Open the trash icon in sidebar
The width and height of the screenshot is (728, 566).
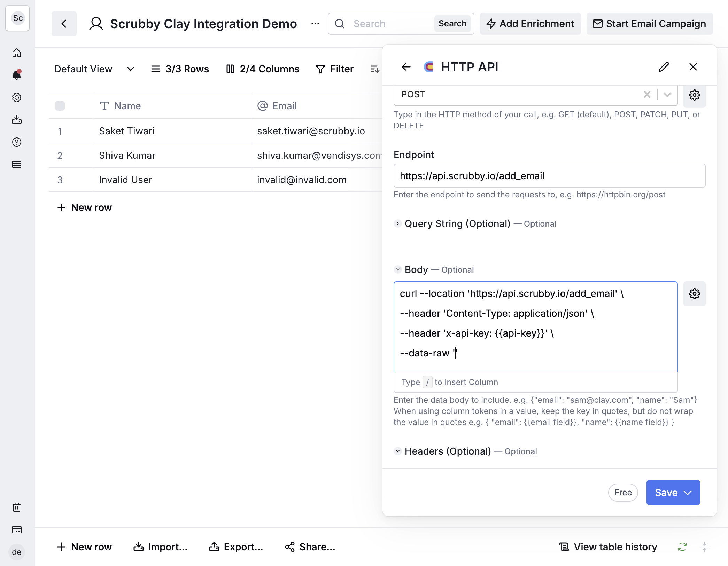point(17,507)
